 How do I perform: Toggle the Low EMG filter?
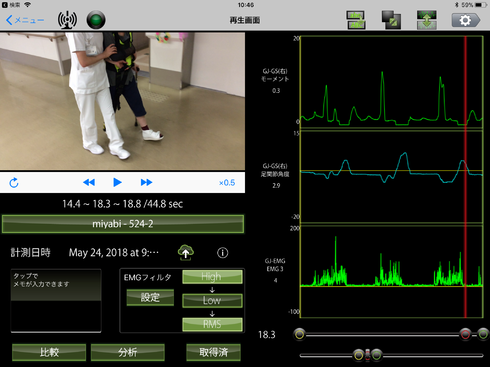point(212,300)
